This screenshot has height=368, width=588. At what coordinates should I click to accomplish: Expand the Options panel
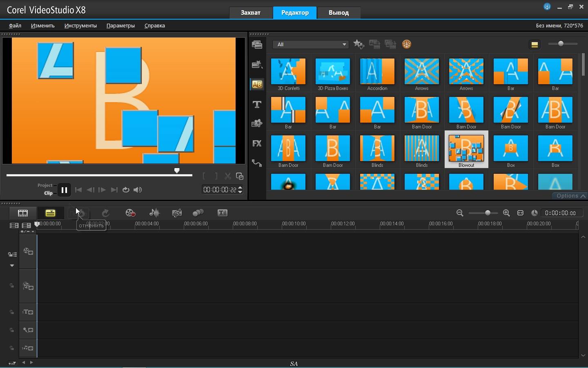point(570,196)
